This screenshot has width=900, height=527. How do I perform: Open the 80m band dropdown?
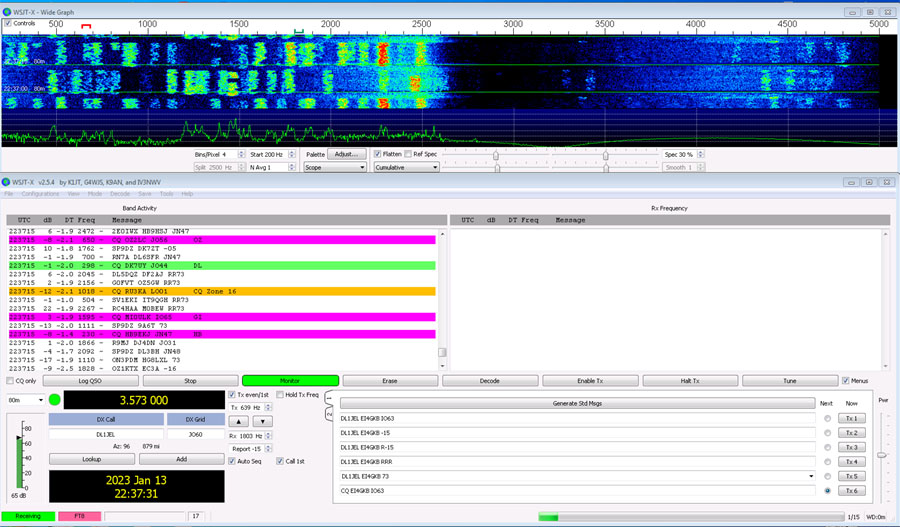tap(26, 400)
